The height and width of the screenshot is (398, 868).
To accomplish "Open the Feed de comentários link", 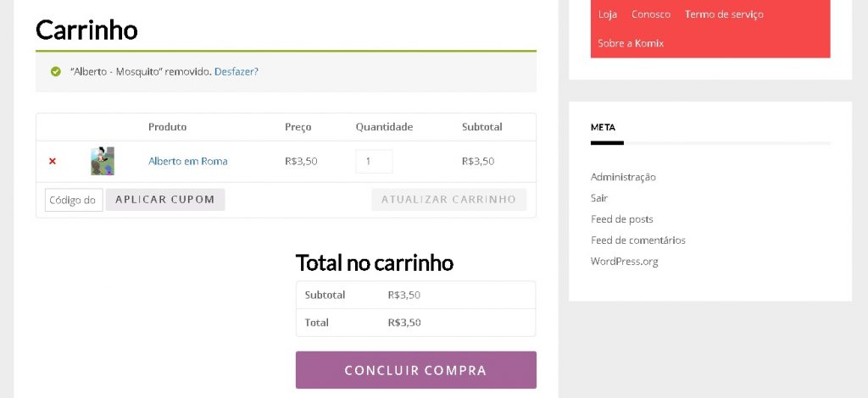I will click(638, 240).
